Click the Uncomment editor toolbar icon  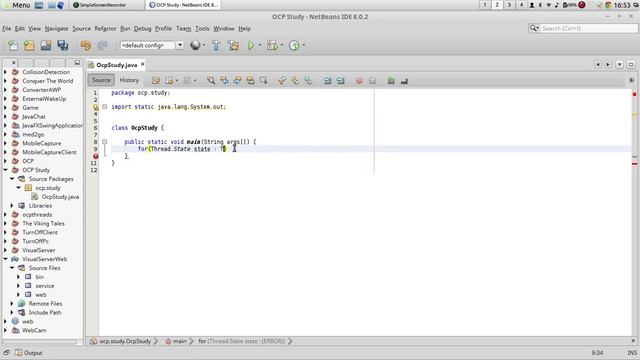404,81
